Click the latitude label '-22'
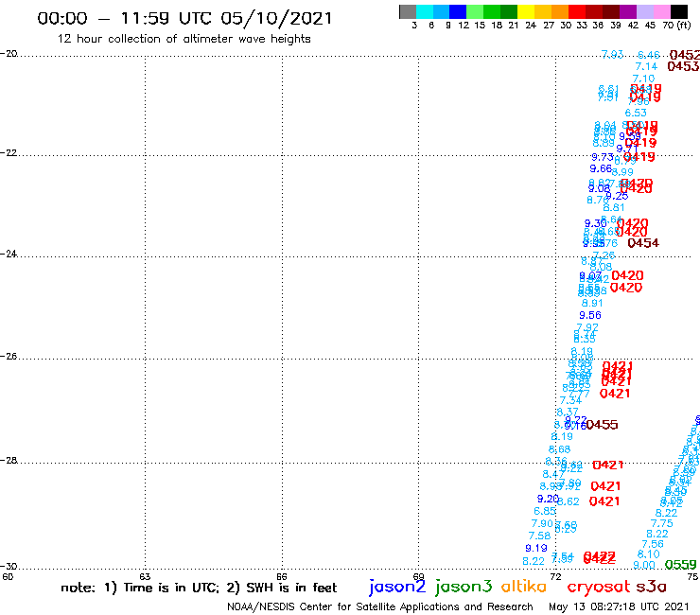700x615 pixels. point(9,152)
